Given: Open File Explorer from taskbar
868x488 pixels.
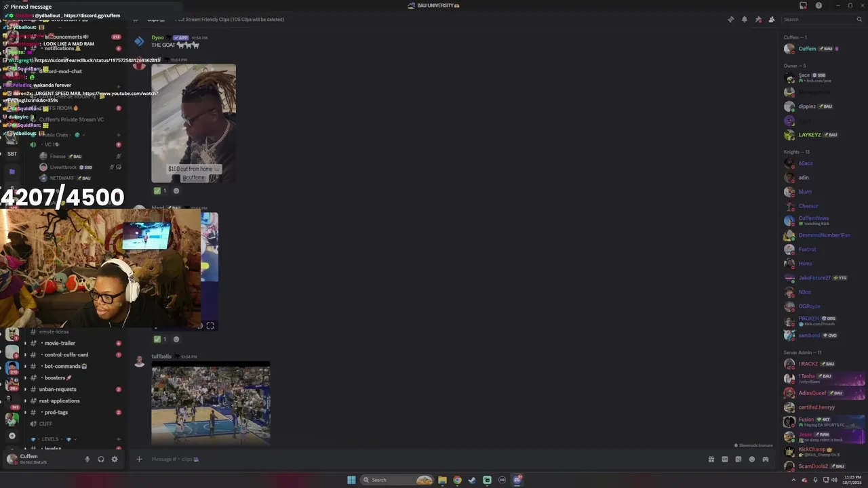Looking at the screenshot, I should click(442, 480).
